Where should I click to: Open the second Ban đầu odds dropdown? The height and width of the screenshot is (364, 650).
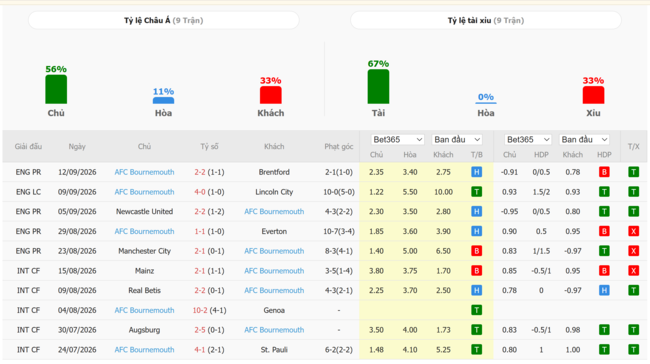[x=584, y=140]
